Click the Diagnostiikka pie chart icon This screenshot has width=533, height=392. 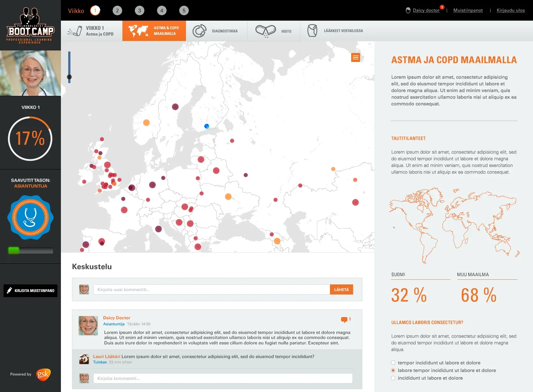pos(200,31)
